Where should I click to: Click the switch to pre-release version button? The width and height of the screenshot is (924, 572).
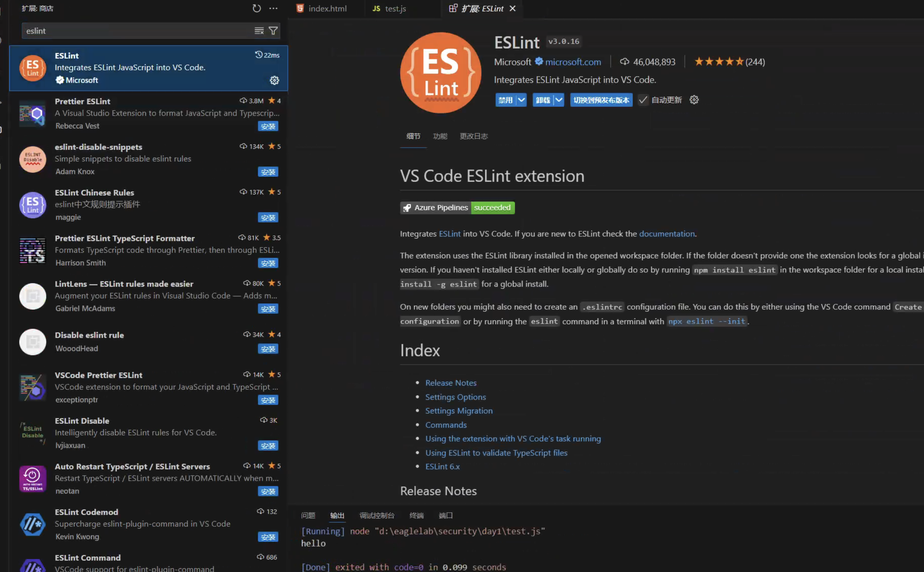click(601, 100)
